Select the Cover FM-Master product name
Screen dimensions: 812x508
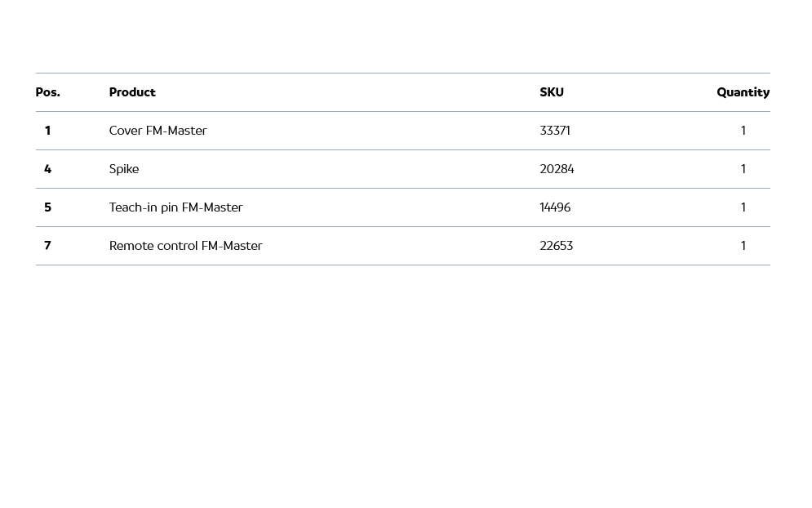(x=158, y=131)
